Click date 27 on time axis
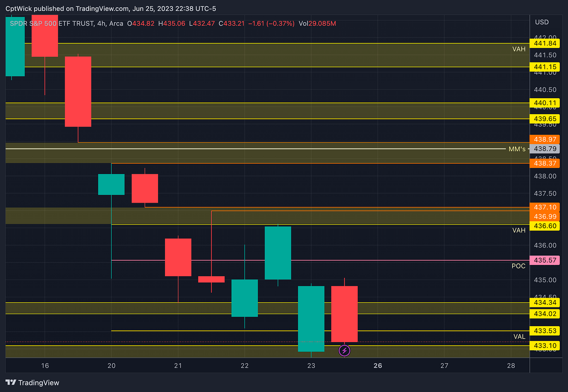The image size is (568, 392). pos(444,366)
